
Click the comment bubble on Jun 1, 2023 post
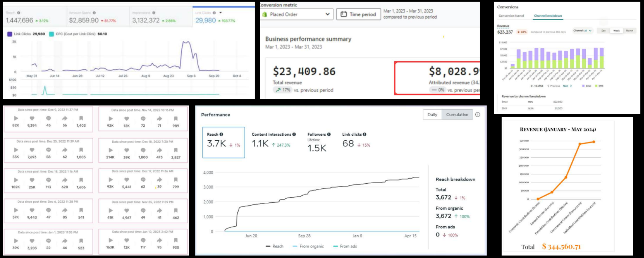tap(48, 241)
